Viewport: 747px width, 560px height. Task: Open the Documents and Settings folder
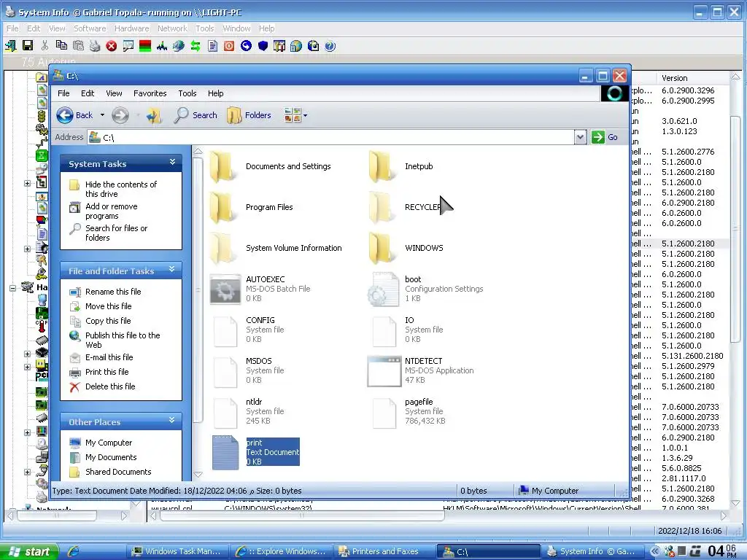270,166
